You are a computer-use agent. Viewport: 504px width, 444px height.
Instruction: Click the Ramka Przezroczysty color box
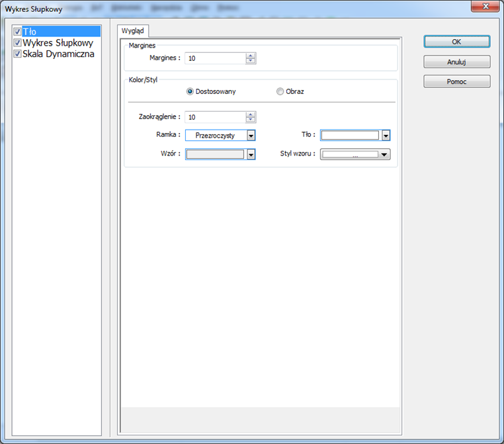[216, 136]
